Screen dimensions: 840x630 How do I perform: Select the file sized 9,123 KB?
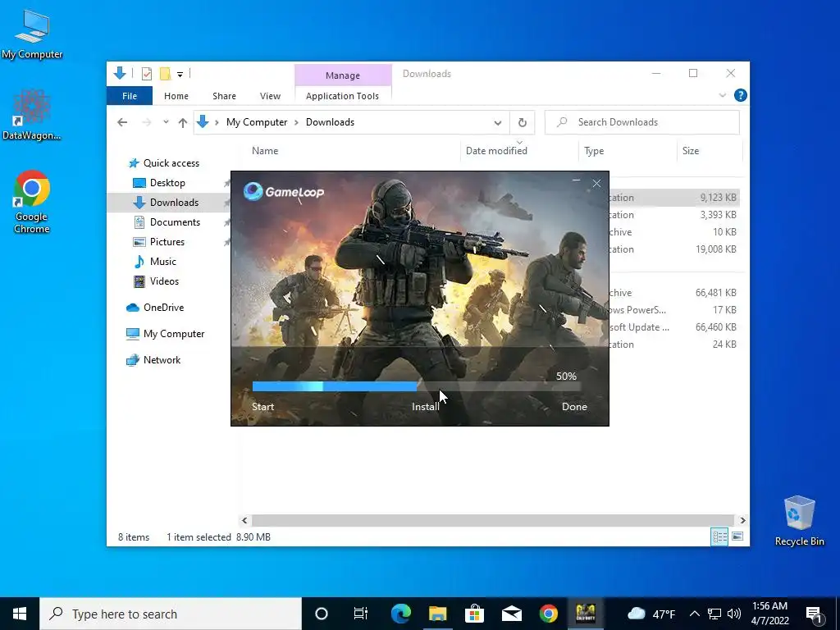point(674,198)
